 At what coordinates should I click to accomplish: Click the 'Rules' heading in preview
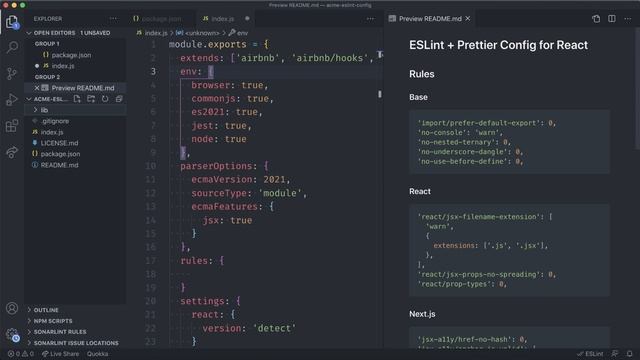[x=422, y=74]
